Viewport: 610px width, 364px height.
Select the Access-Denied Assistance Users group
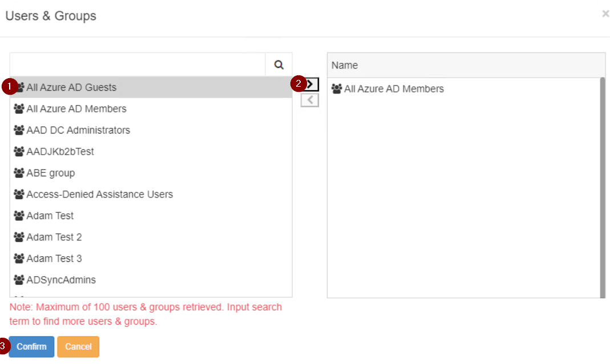coord(99,194)
